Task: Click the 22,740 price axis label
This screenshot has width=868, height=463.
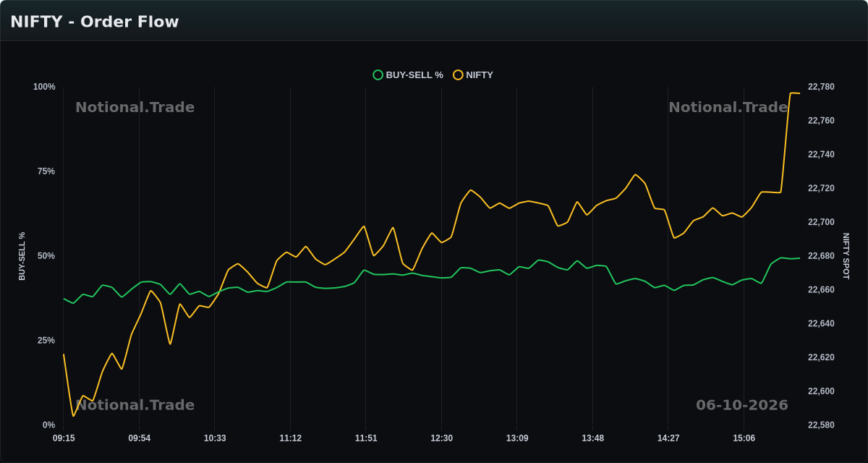Action: [821, 155]
